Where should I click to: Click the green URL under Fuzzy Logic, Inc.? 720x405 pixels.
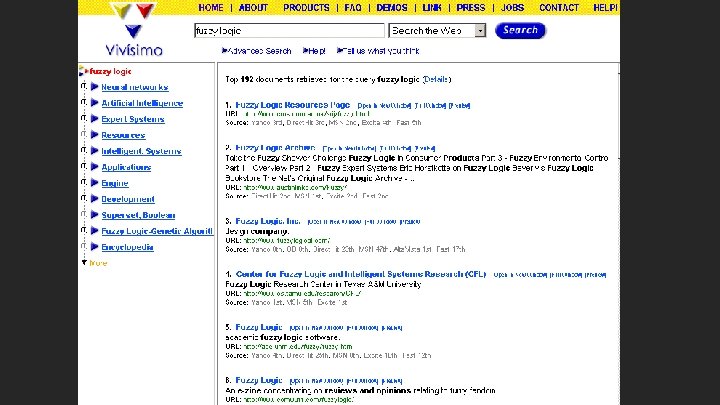287,240
